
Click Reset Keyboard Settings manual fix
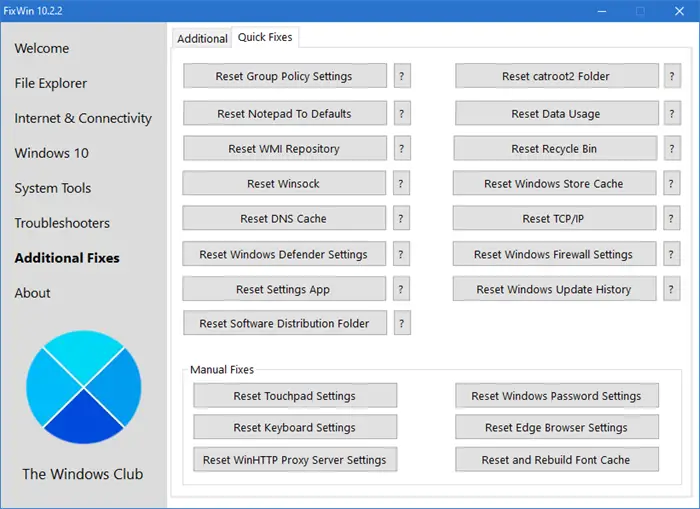(x=295, y=427)
